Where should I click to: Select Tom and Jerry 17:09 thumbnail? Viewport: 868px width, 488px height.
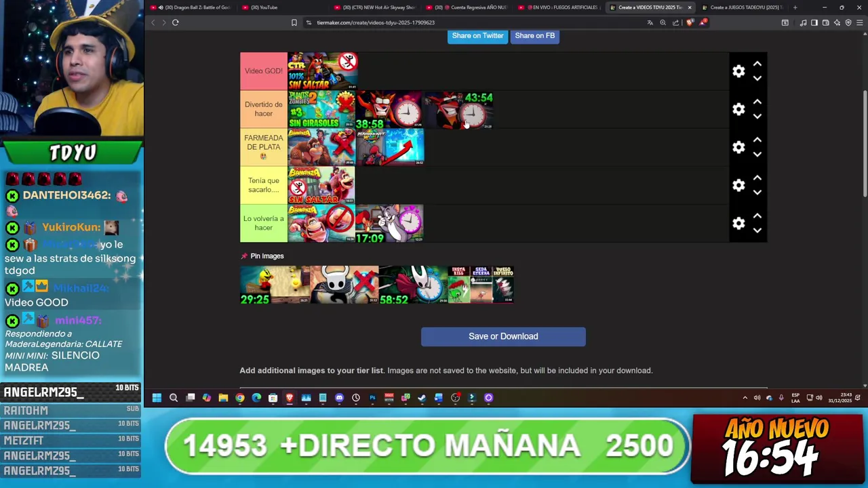pyautogui.click(x=390, y=223)
